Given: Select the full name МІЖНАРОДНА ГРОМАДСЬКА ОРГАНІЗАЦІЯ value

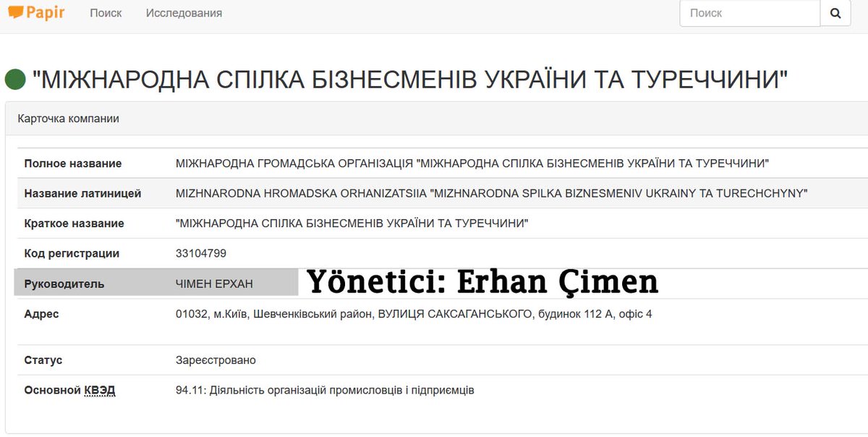Looking at the screenshot, I should click(472, 164).
